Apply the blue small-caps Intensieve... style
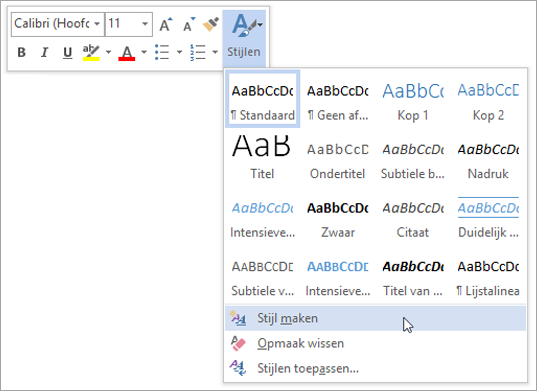The height and width of the screenshot is (391, 537). pos(337,275)
